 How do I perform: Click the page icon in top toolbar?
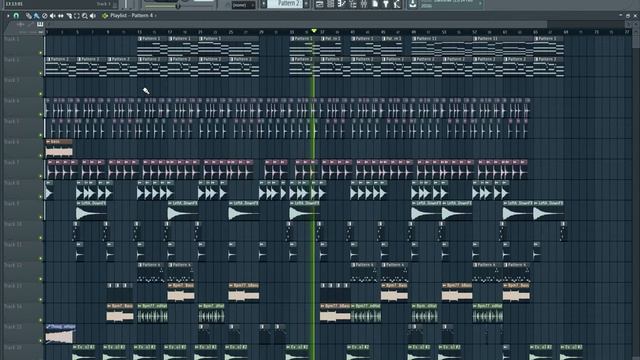375,4
